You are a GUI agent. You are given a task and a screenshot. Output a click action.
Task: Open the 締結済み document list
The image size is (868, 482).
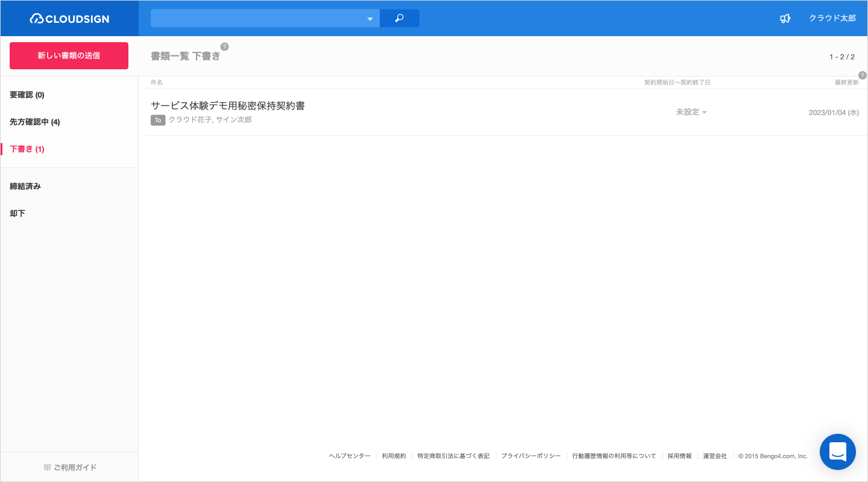(25, 187)
